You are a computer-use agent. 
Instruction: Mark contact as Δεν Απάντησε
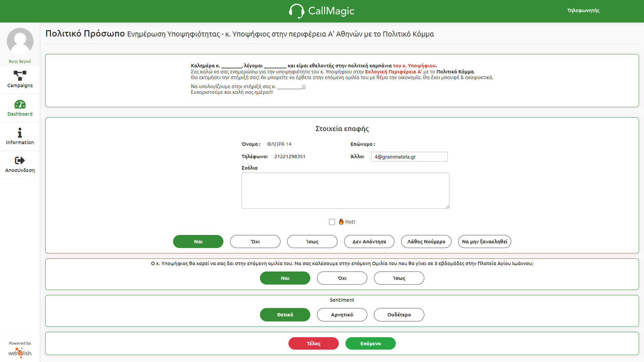pyautogui.click(x=369, y=241)
